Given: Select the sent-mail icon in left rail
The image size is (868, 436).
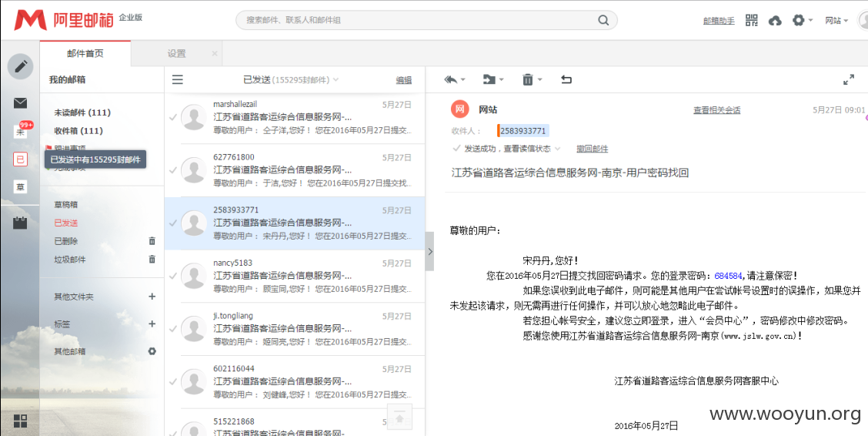Looking at the screenshot, I should [x=21, y=159].
